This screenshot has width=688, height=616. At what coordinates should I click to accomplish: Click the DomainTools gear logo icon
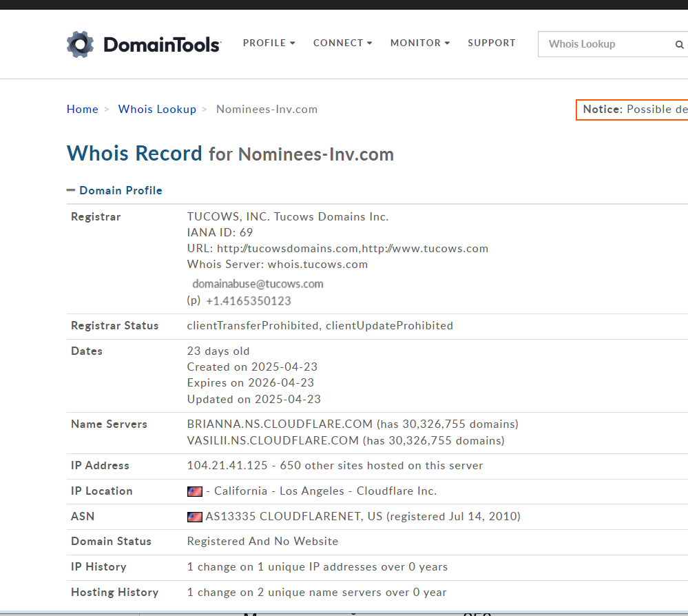(x=81, y=44)
